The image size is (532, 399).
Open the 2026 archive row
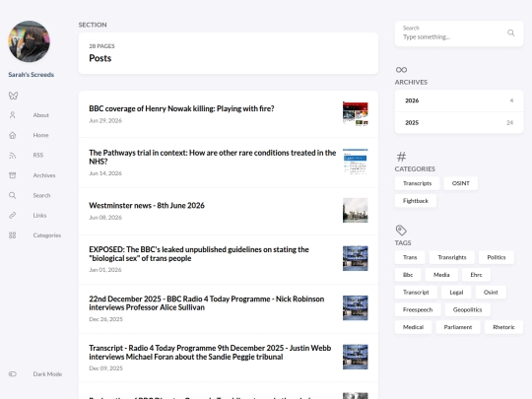pos(459,100)
